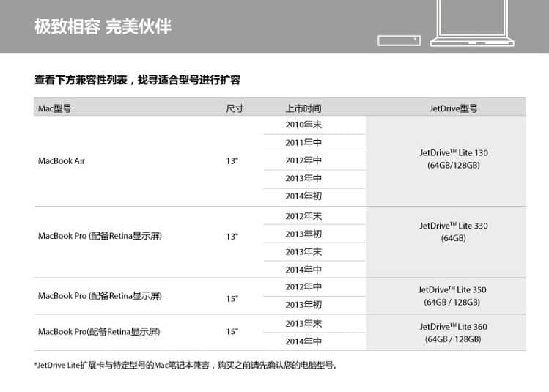Click the JetDrive Lite 130 model name
Image resolution: width=549 pixels, height=392 pixels.
[x=454, y=153]
